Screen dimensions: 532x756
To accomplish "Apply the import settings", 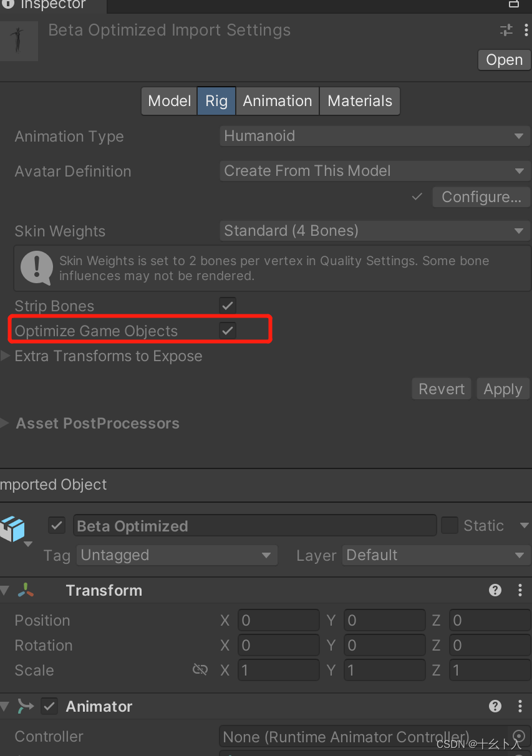I will click(x=503, y=389).
